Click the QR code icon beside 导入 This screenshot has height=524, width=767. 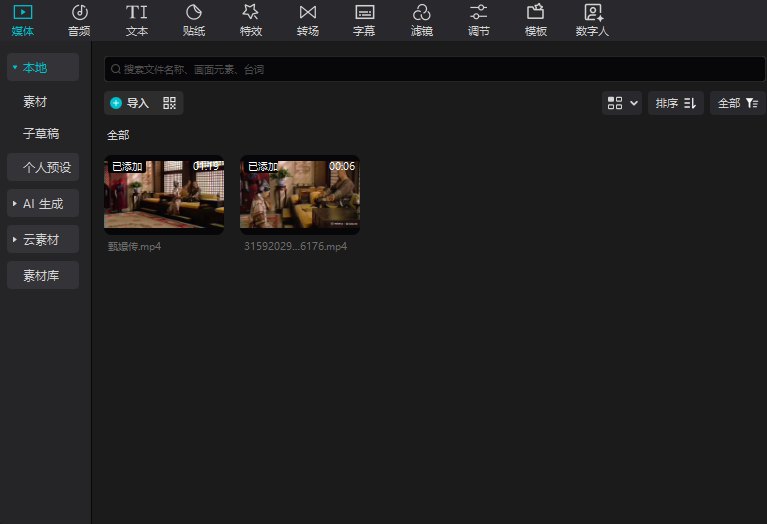(169, 103)
